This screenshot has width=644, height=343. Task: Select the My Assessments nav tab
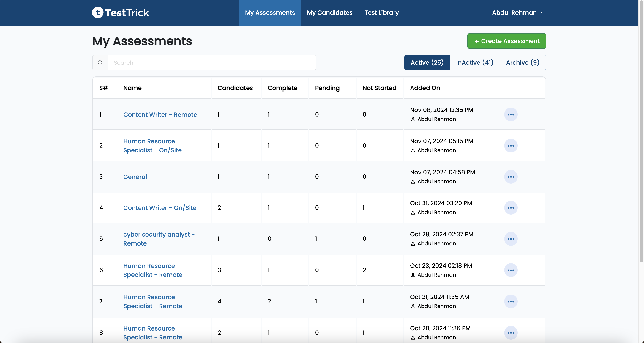pyautogui.click(x=270, y=12)
